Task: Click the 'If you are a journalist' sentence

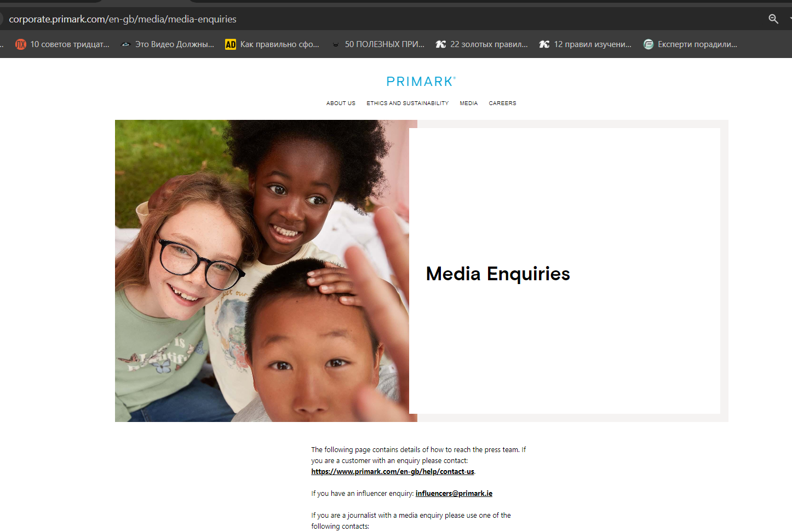Action: [x=411, y=521]
